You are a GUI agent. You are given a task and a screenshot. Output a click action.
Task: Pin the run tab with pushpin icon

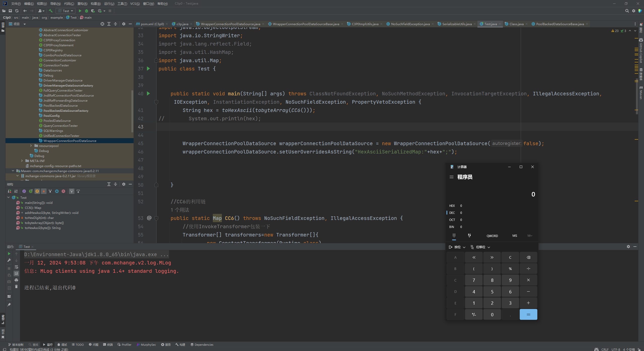pyautogui.click(x=9, y=304)
